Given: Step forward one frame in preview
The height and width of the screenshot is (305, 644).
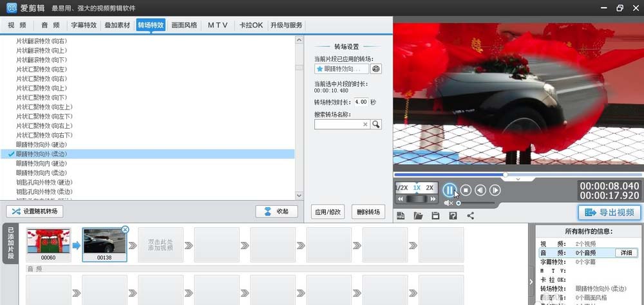Looking at the screenshot, I should [x=495, y=190].
